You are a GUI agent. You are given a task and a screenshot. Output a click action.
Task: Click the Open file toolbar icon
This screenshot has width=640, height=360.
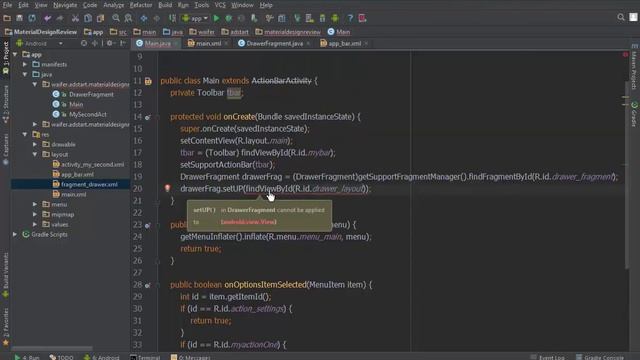[x=7, y=18]
